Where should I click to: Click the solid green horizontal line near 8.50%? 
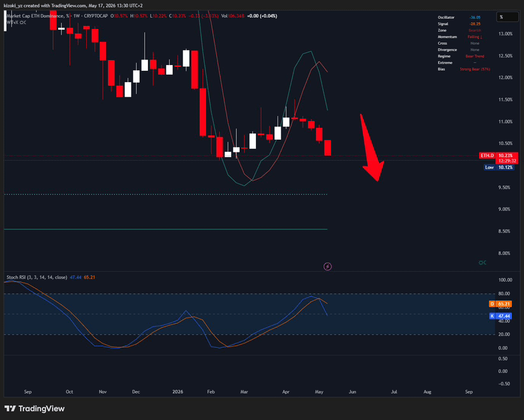[x=166, y=229]
